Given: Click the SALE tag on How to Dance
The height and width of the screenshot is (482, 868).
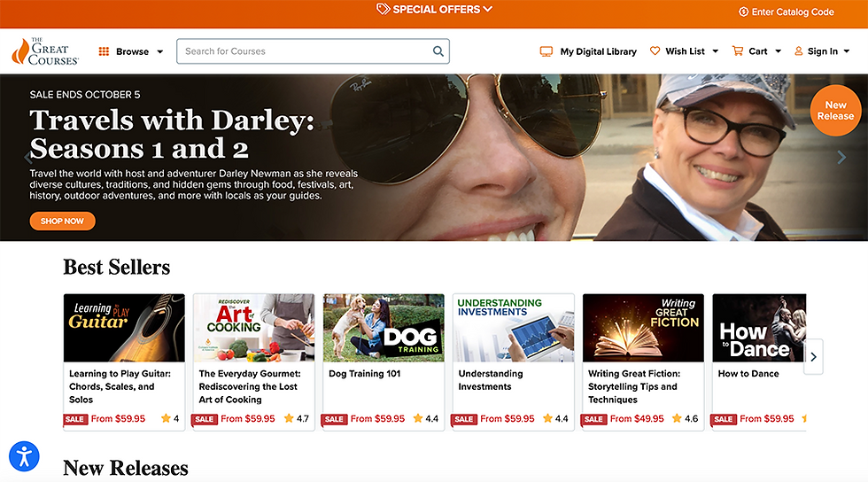Looking at the screenshot, I should [x=725, y=419].
